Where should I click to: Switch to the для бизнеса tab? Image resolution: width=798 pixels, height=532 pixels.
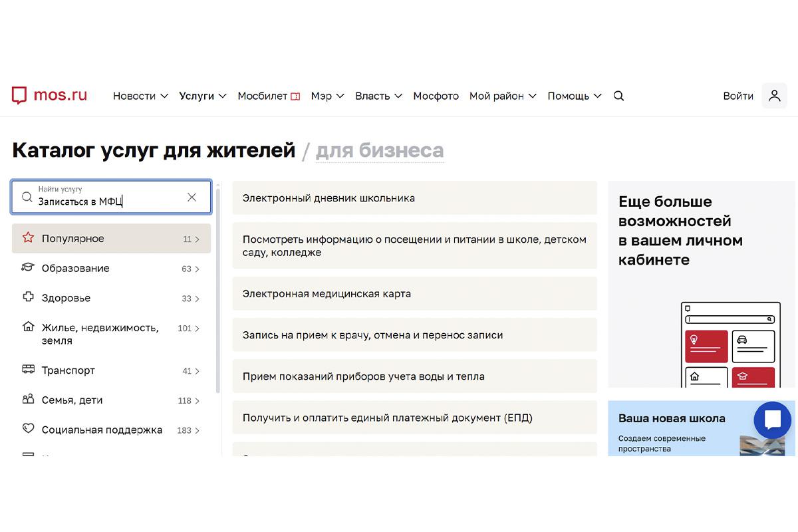(x=380, y=150)
